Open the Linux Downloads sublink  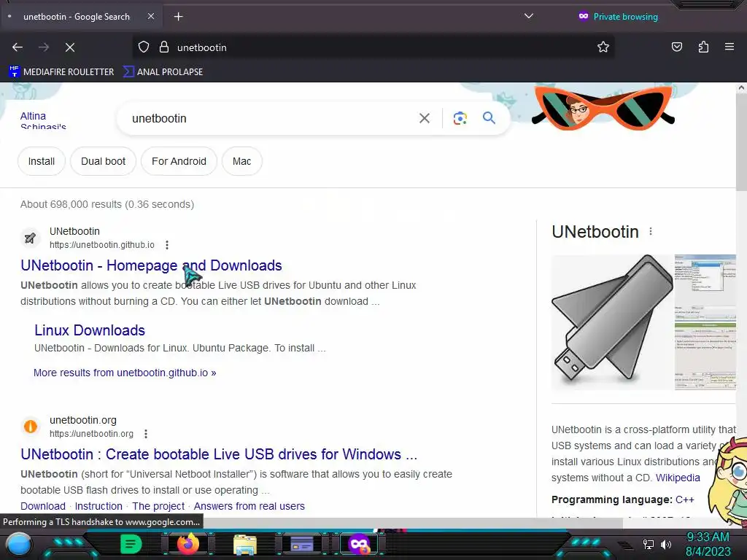(x=90, y=330)
